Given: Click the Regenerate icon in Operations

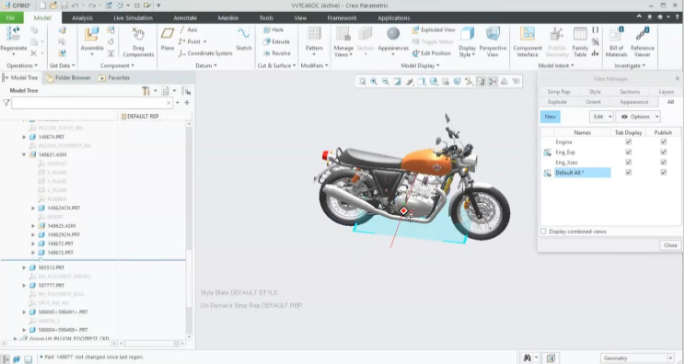Looking at the screenshot, I should (13, 34).
